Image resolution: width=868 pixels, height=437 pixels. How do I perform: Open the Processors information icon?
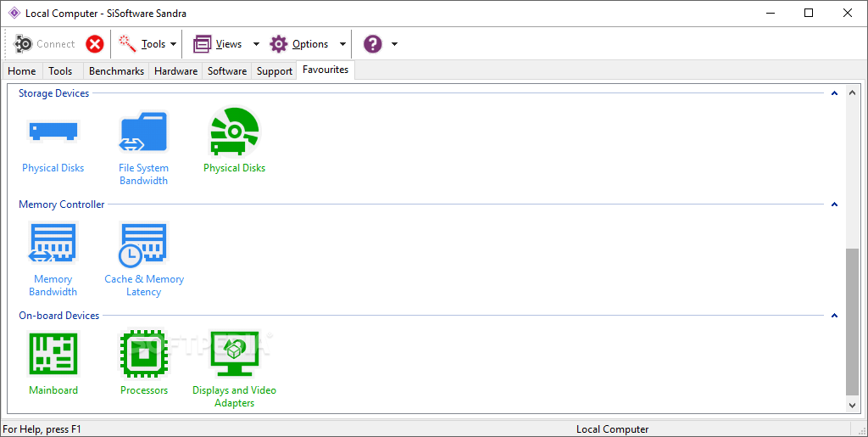tap(144, 353)
